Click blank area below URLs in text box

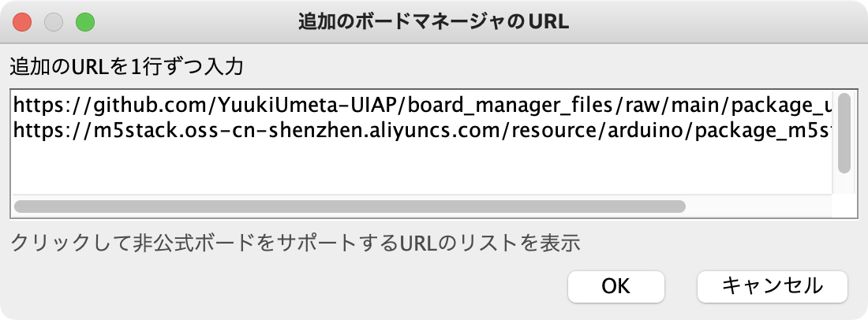(x=421, y=169)
